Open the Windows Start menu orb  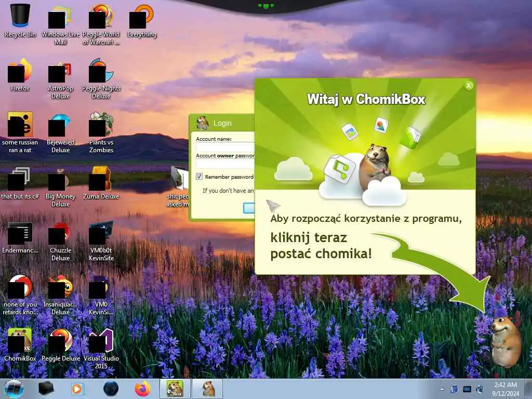(14, 389)
